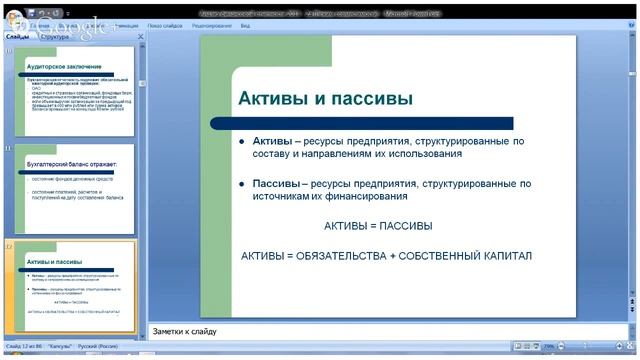Click Fit slide to window icon
The image size is (640, 360).
pos(630,346)
